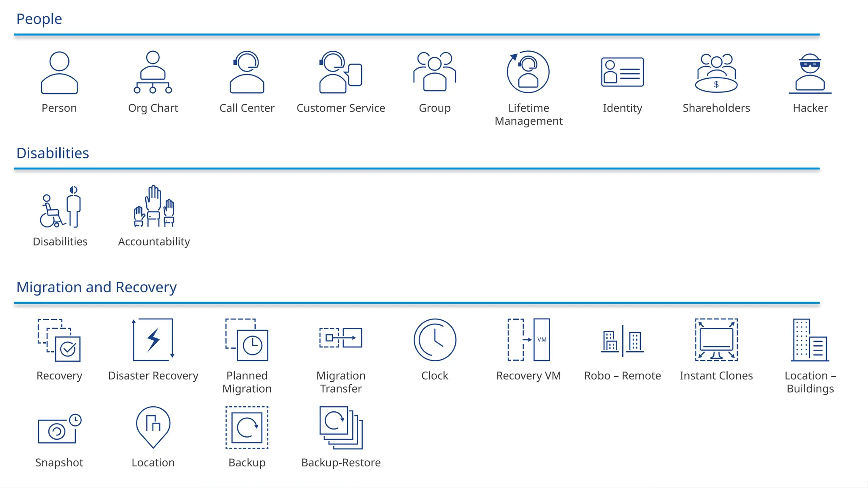Select the Clock icon

coord(435,340)
